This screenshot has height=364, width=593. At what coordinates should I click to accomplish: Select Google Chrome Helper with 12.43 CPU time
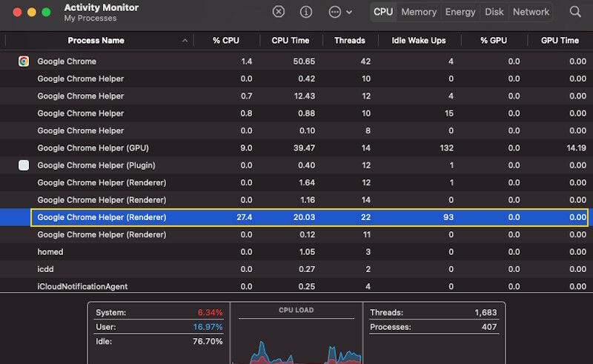(x=296, y=96)
